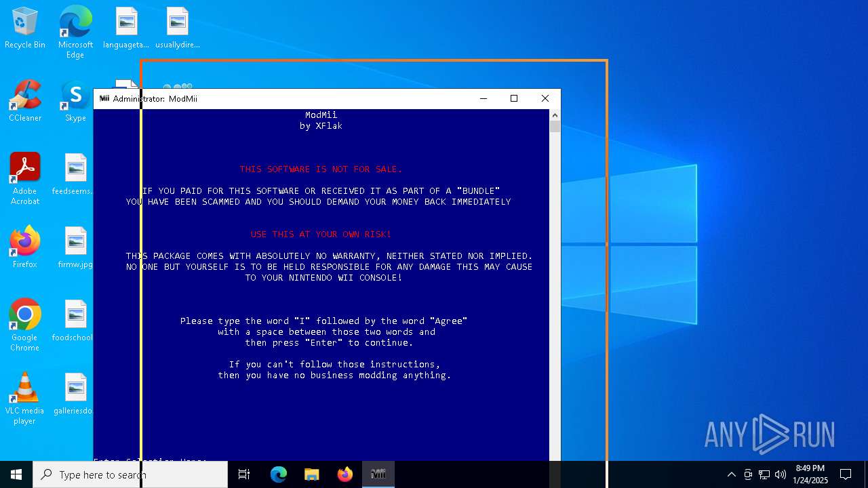
Task: Show hidden system tray icons
Action: click(731, 474)
